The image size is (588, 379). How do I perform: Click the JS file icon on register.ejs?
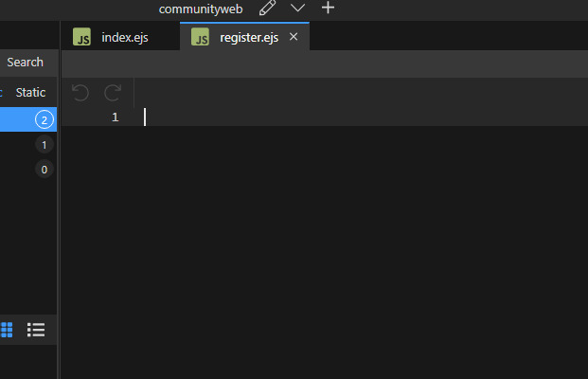(x=201, y=37)
